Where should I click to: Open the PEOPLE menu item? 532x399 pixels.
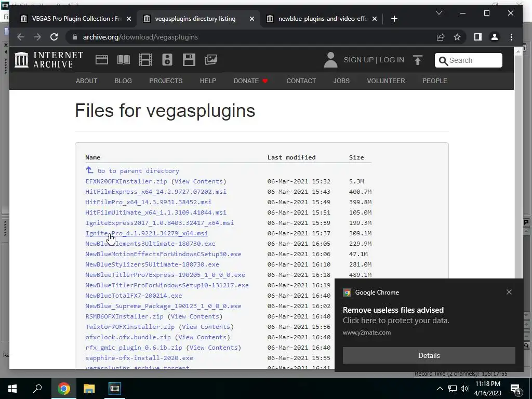(435, 81)
